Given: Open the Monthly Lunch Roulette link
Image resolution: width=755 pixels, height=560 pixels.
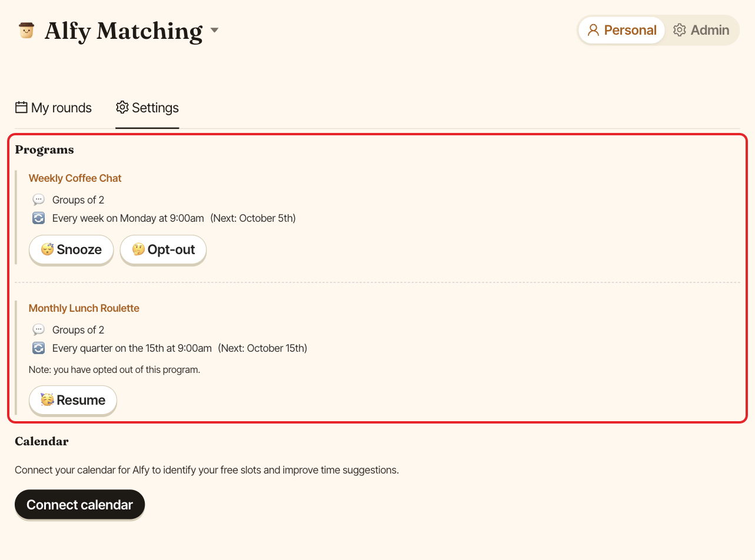Looking at the screenshot, I should (x=84, y=308).
